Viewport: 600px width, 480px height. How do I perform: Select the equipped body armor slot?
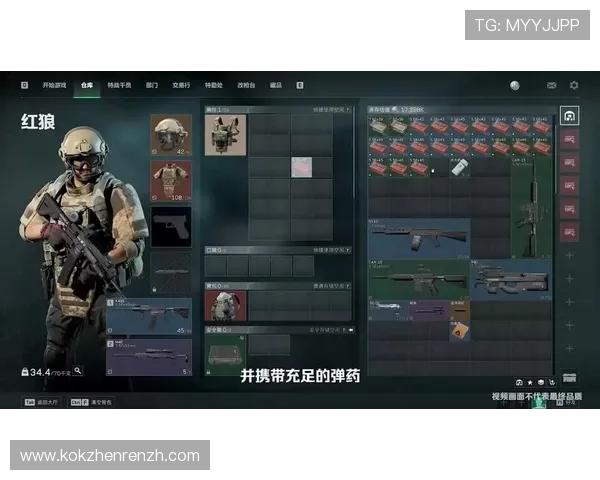pos(171,181)
